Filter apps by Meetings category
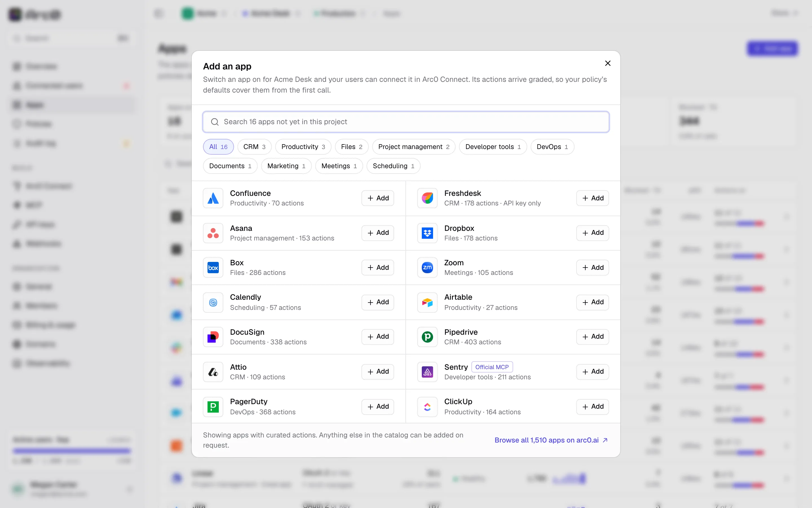Screen dimensions: 812x508 339,166
